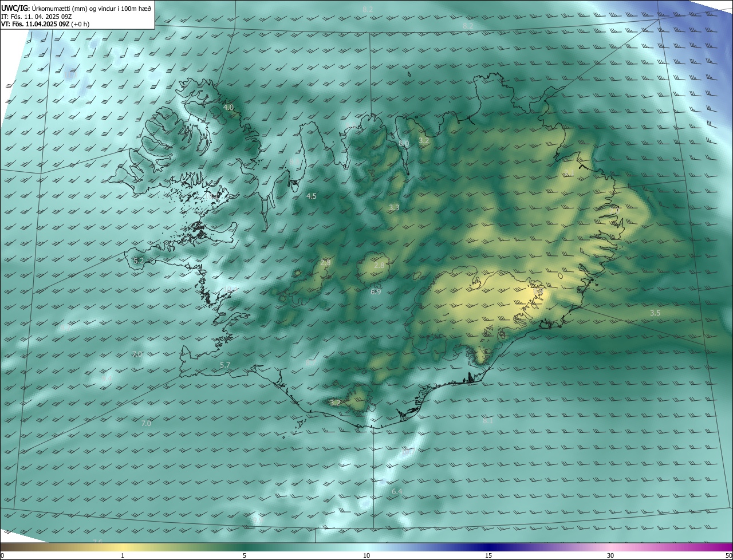733x560 pixels.
Task: Click the 50 tick on the color scale
Action: pyautogui.click(x=729, y=556)
